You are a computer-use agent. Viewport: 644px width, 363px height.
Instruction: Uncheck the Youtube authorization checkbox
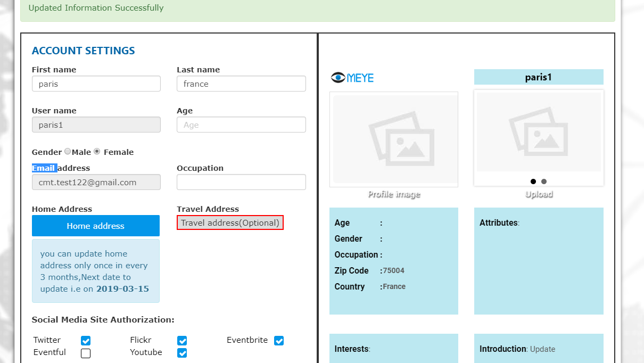click(182, 353)
